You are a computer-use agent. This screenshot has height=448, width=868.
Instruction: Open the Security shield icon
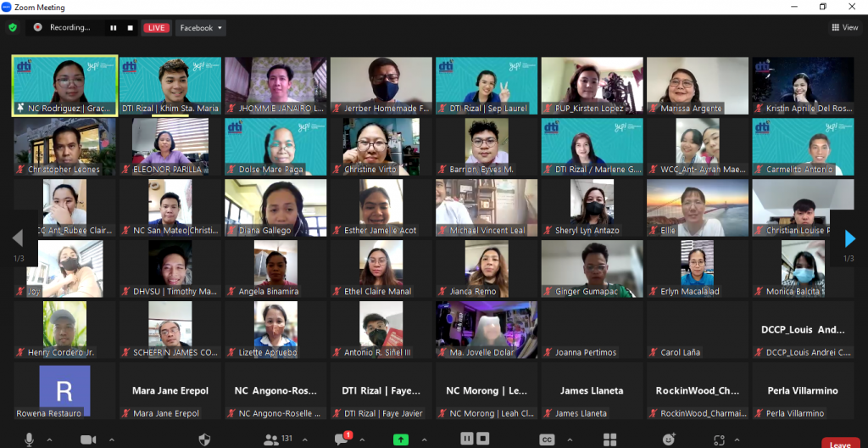pyautogui.click(x=204, y=440)
